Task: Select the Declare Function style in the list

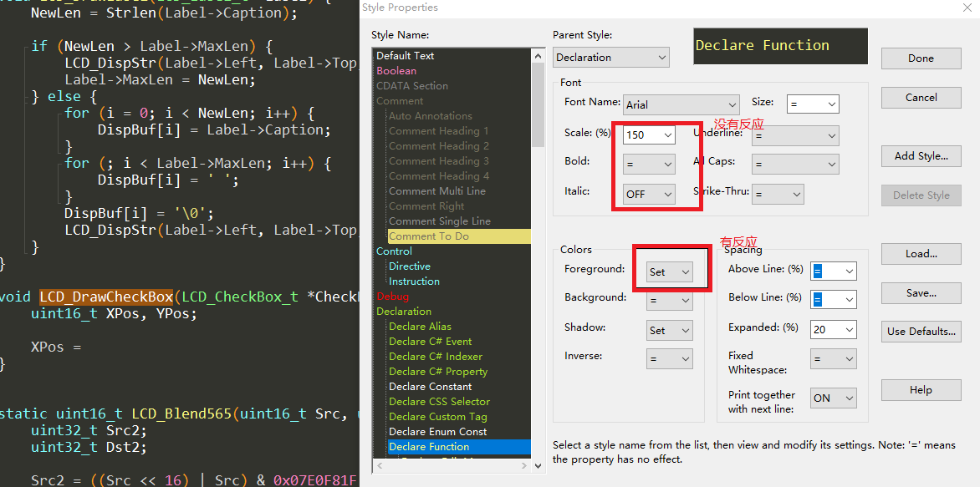Action: click(459, 446)
